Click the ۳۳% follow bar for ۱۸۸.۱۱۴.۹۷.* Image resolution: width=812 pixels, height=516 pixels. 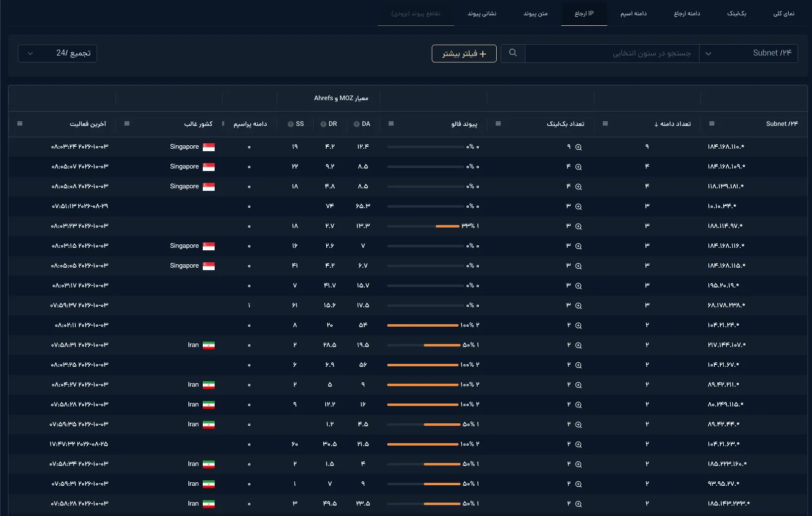tap(424, 226)
